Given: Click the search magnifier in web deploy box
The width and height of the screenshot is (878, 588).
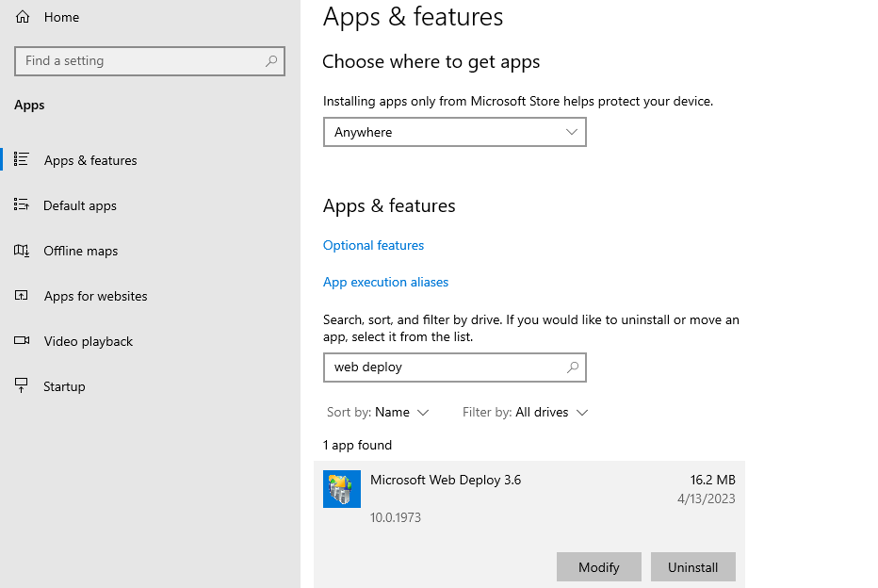Looking at the screenshot, I should pos(572,367).
